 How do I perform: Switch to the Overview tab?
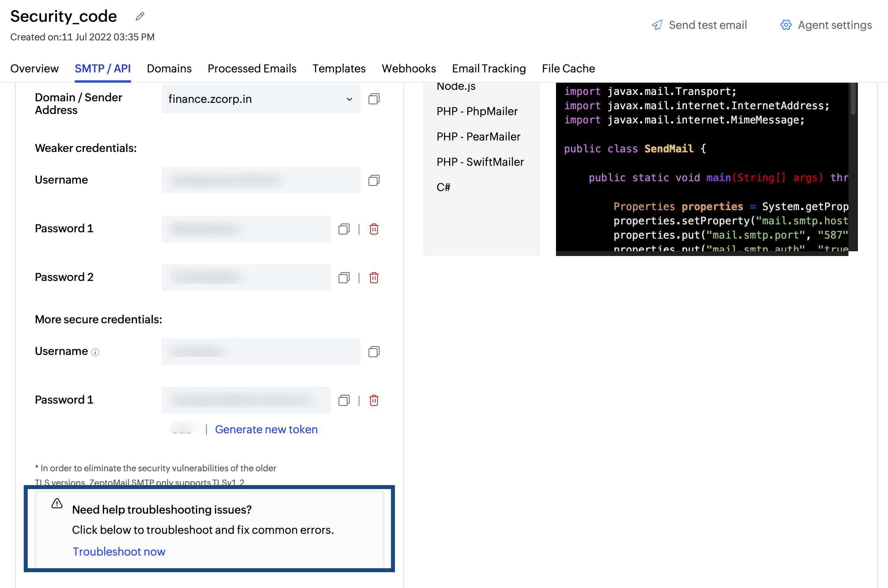34,68
